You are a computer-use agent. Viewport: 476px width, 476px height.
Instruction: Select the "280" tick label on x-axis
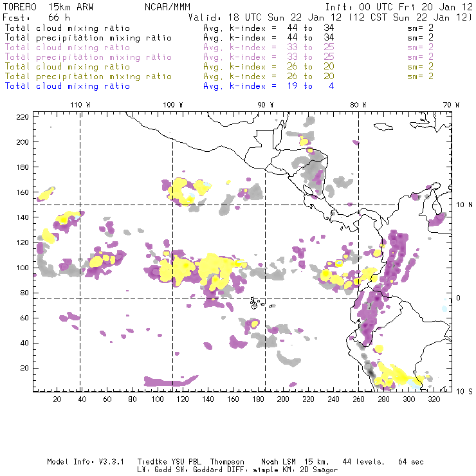tap(383, 399)
